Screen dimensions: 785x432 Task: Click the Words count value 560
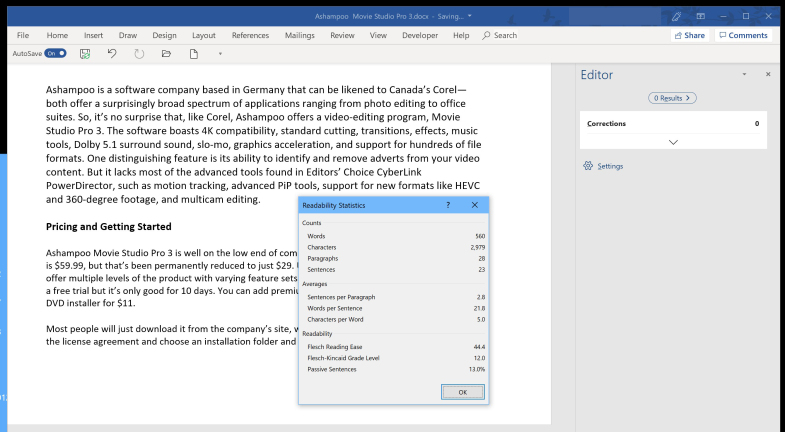[x=480, y=236]
